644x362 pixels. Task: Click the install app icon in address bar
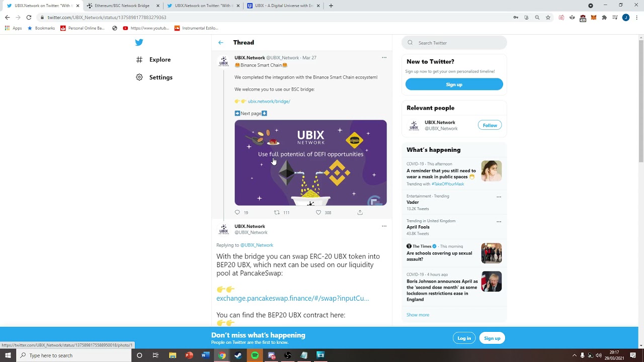click(526, 18)
